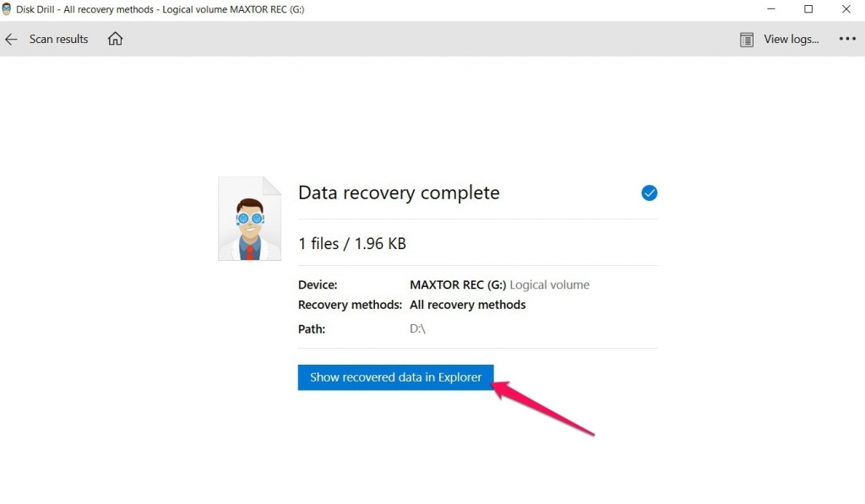865x504 pixels.
Task: Click Show recovered data in Explorer
Action: [395, 377]
